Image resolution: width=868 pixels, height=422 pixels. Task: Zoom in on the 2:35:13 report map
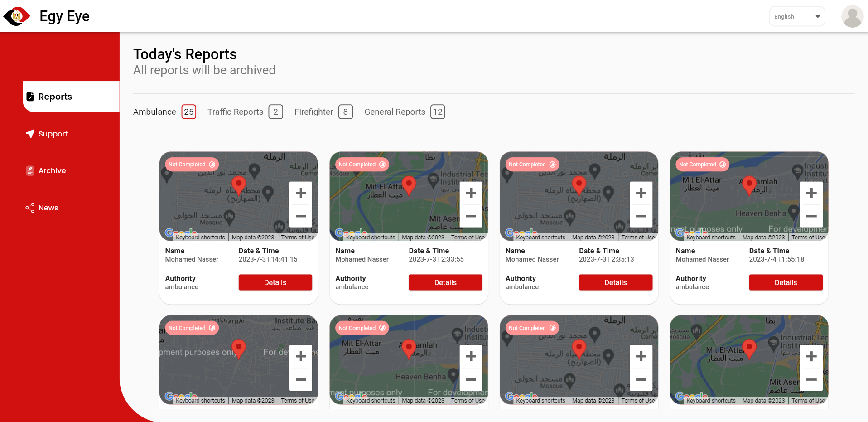(641, 193)
